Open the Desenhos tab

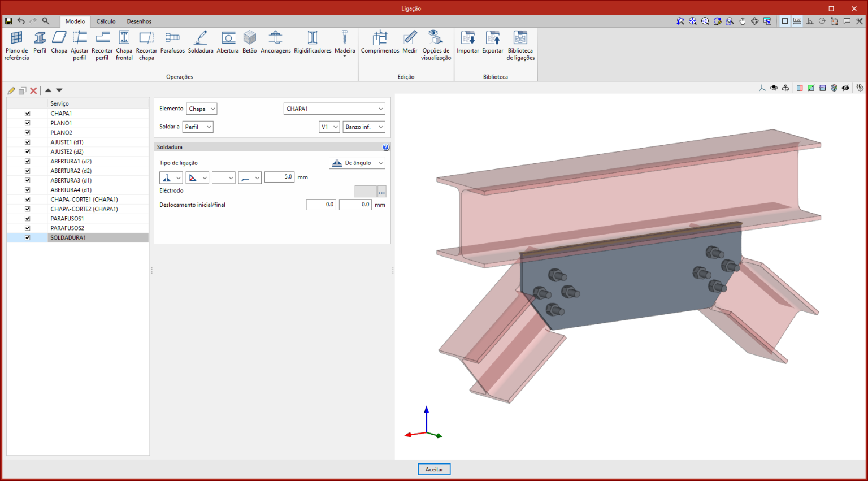[139, 21]
